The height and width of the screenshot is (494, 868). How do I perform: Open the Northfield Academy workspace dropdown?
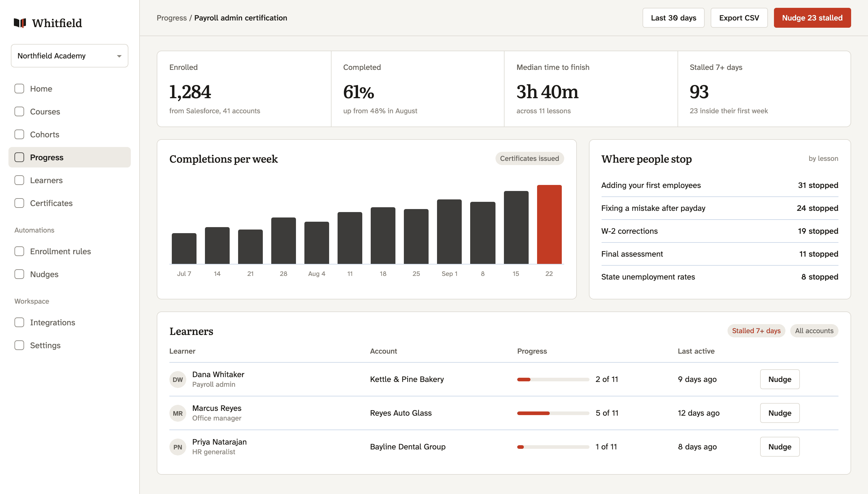pos(70,56)
